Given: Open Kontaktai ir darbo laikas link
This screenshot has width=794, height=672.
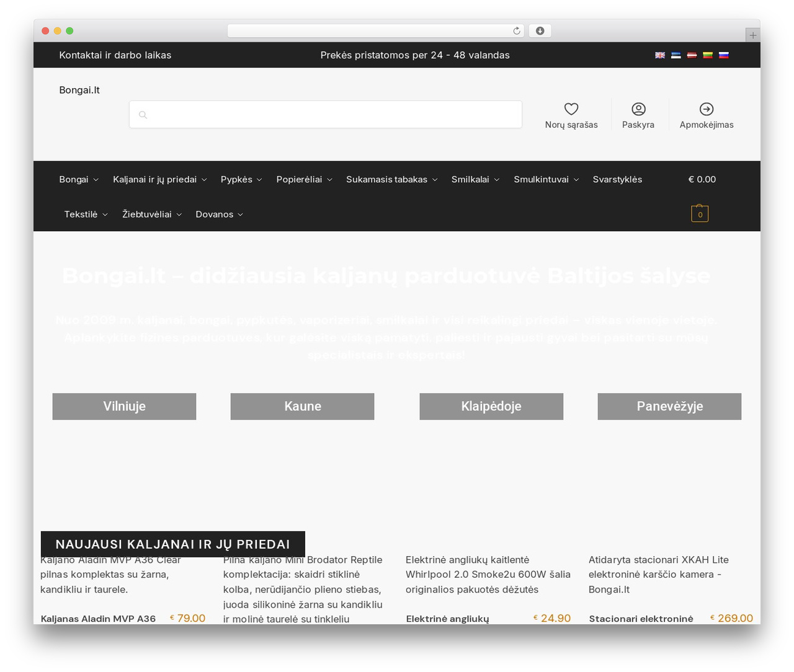Looking at the screenshot, I should click(x=115, y=55).
